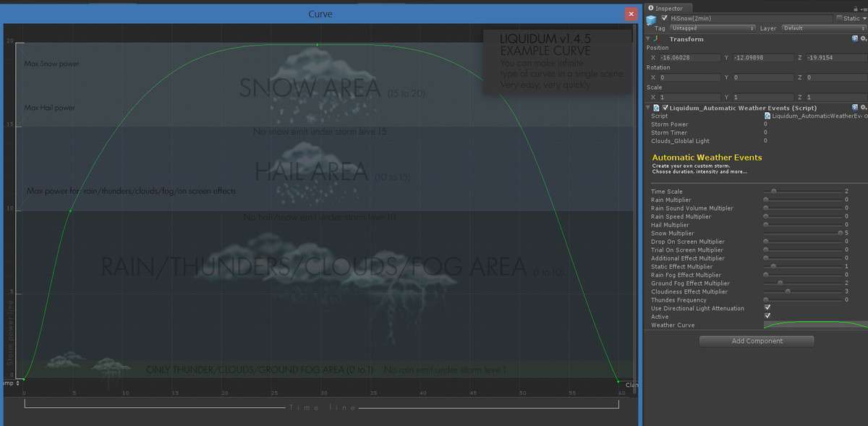
Task: Select the curve peak keyframe at value 20
Action: (x=317, y=46)
